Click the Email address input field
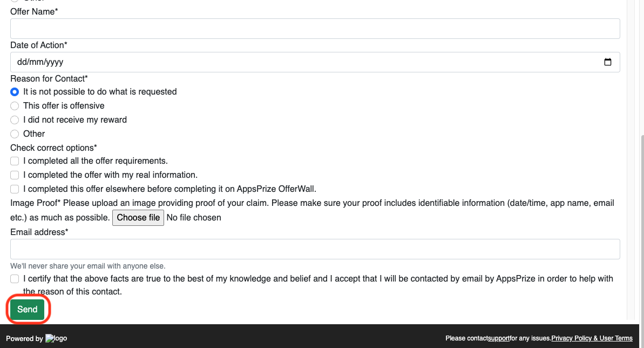 coord(315,249)
